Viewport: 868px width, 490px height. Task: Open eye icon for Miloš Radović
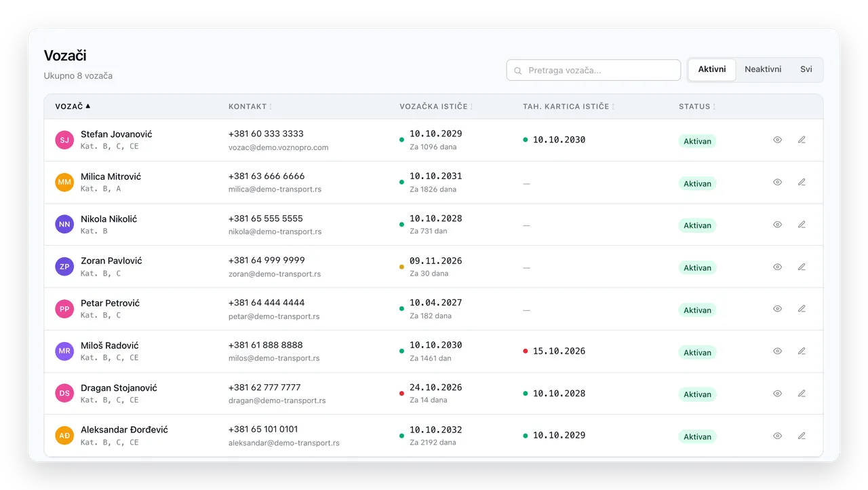(x=778, y=351)
